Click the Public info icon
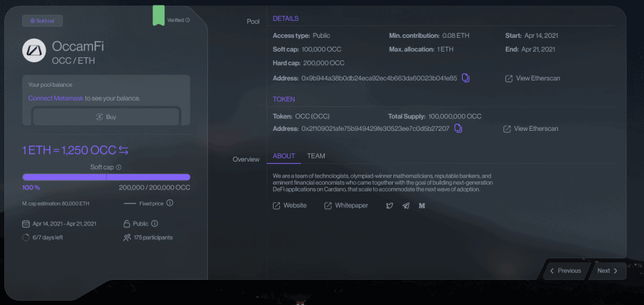Image resolution: width=644 pixels, height=305 pixels. click(155, 224)
